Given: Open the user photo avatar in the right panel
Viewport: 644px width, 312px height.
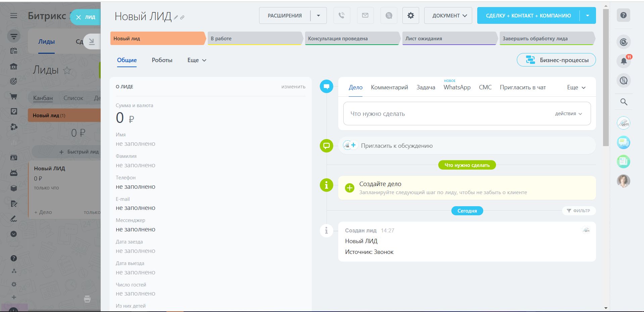Looking at the screenshot, I should (624, 181).
